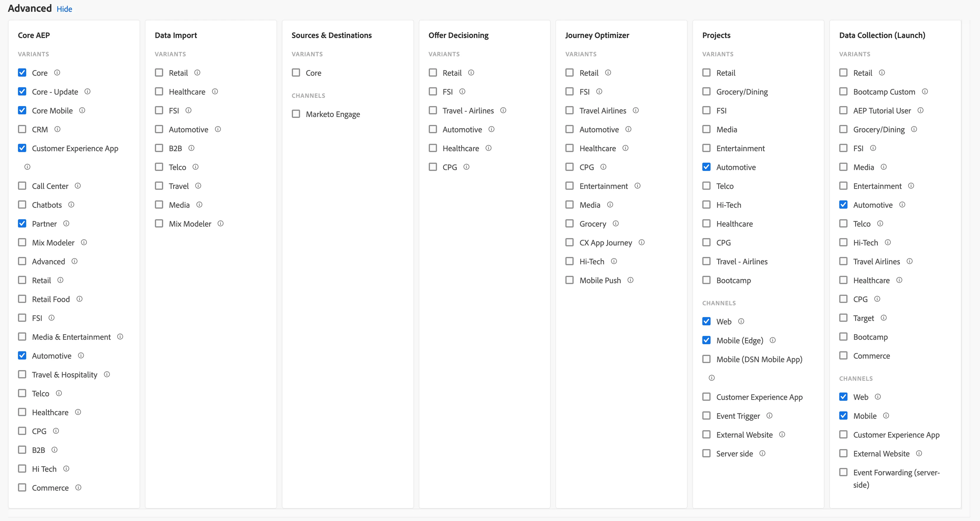980x521 pixels.
Task: Check Commerce in Data Collection (Launch)
Action: [x=843, y=355]
